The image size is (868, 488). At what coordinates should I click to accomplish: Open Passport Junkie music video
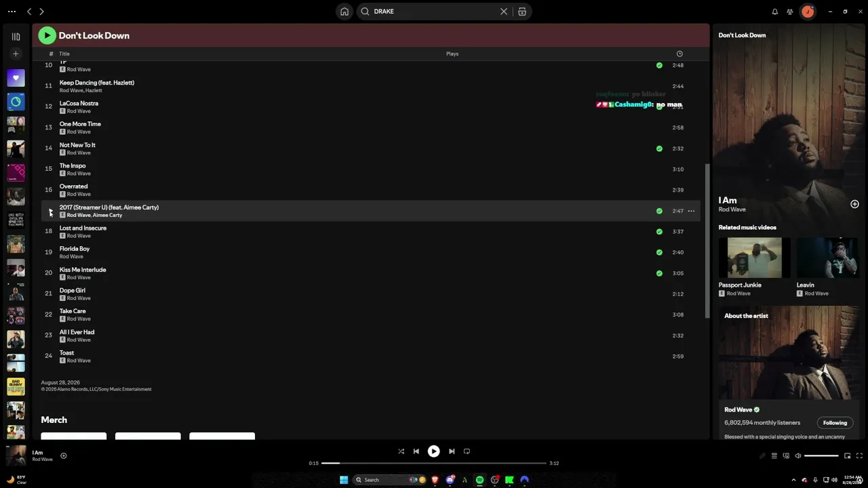[x=755, y=258]
